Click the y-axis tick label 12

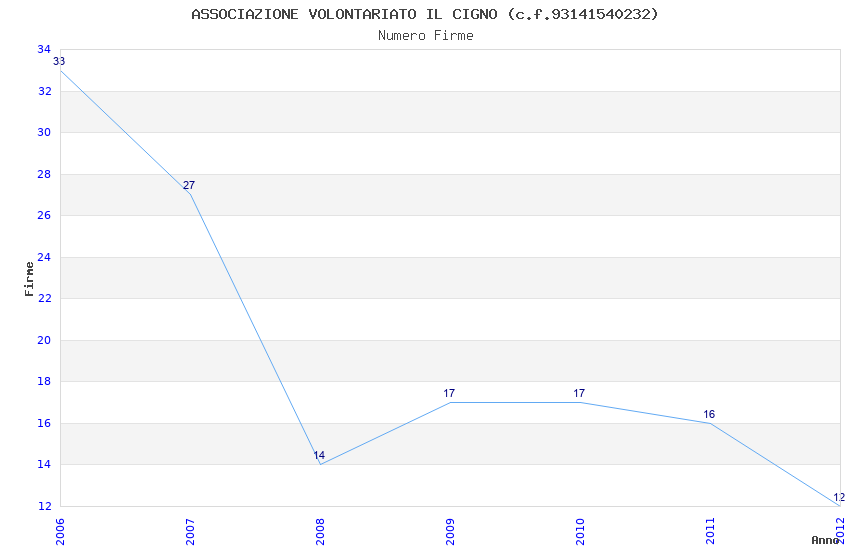pos(44,506)
